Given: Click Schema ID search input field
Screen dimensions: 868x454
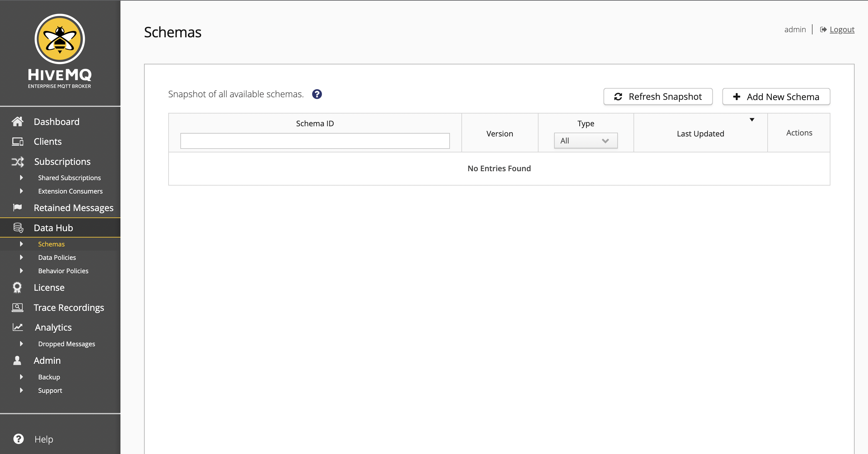Looking at the screenshot, I should [x=315, y=141].
